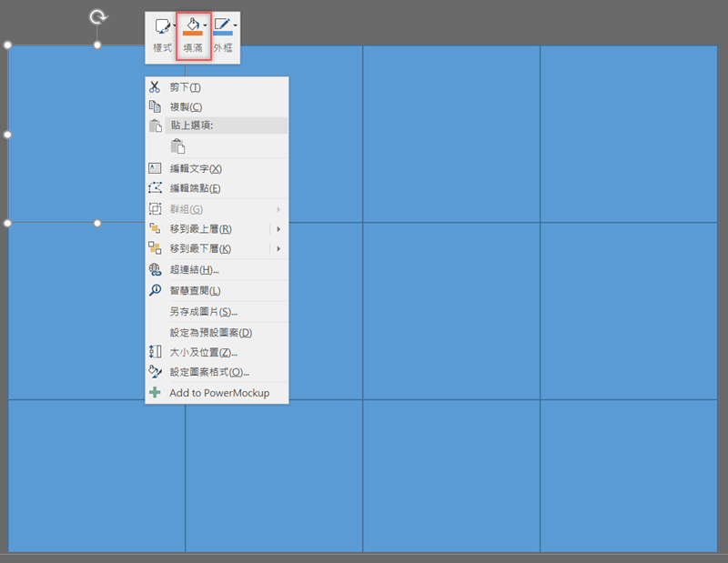
Task: Expand the 外框 outline color dropdown arrow
Action: (x=236, y=25)
